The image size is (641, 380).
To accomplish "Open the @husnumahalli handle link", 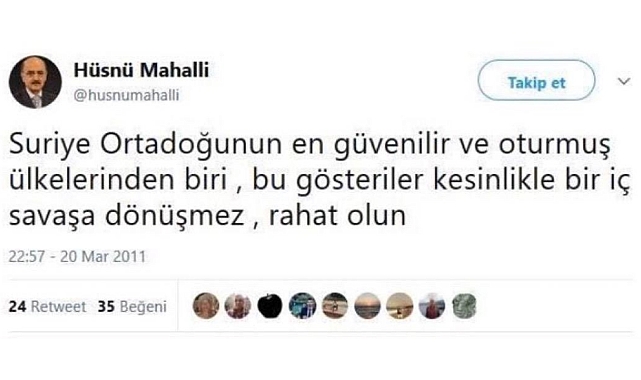I will [126, 95].
